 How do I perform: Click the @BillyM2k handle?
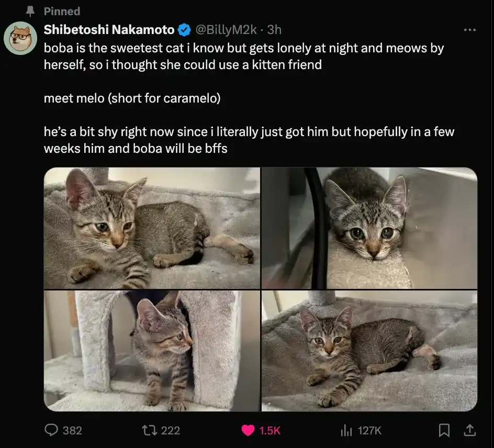(x=226, y=30)
